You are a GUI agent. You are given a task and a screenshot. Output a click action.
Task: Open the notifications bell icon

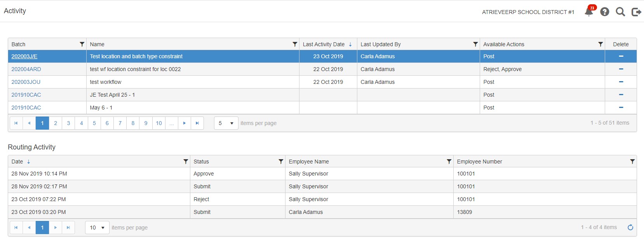[588, 12]
